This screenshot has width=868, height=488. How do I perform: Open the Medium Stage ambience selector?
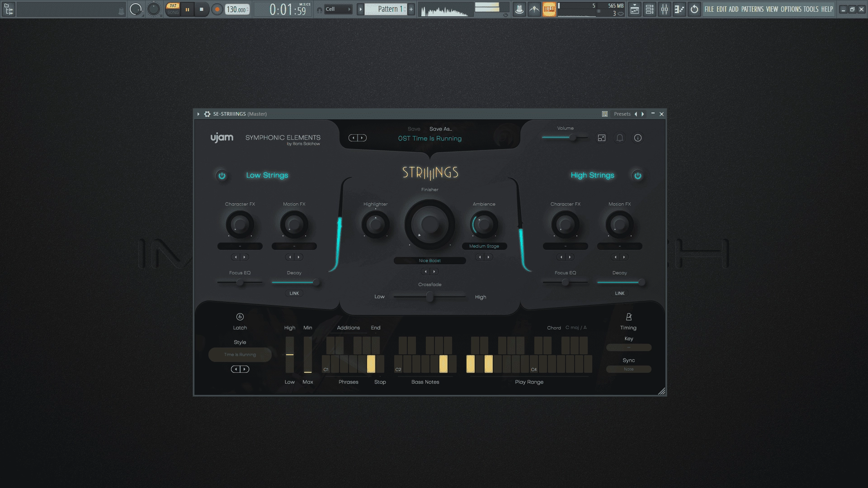click(x=484, y=246)
